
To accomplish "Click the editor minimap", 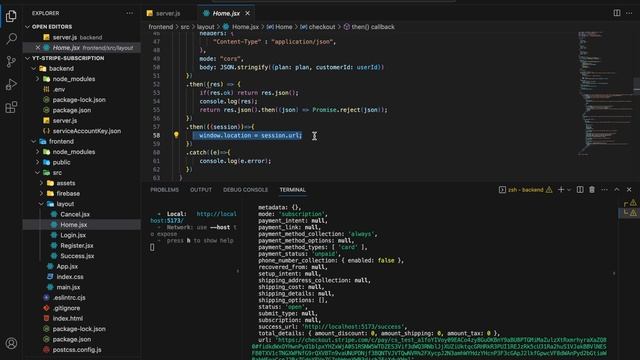I will (x=604, y=94).
